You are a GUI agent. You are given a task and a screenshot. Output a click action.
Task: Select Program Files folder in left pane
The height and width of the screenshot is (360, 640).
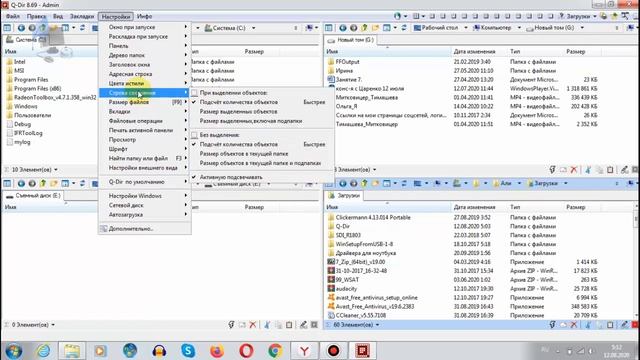tap(27, 80)
